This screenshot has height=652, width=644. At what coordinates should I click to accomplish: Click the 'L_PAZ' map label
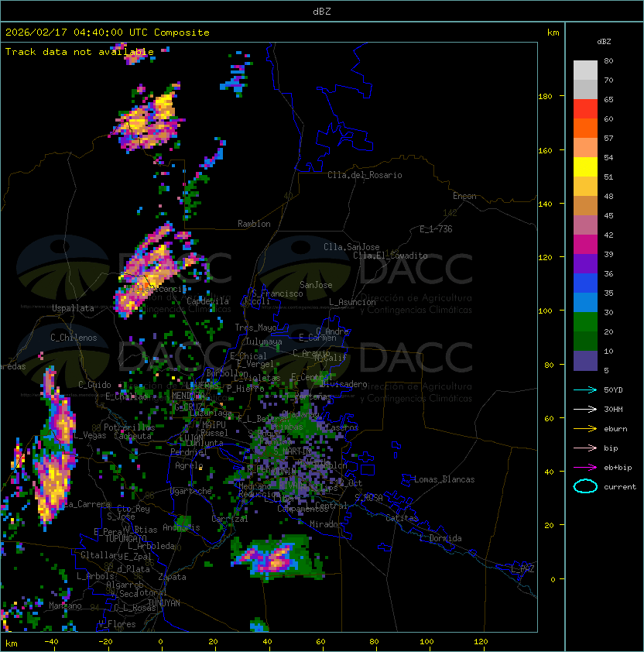[522, 569]
